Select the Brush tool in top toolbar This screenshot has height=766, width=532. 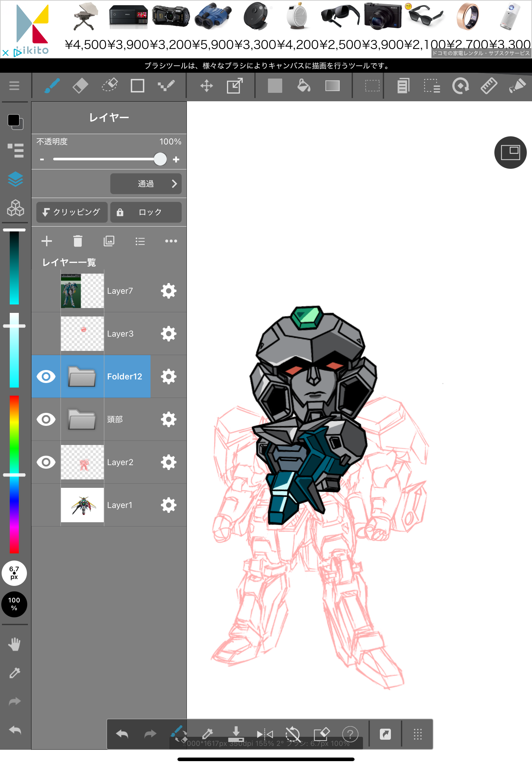(x=52, y=86)
